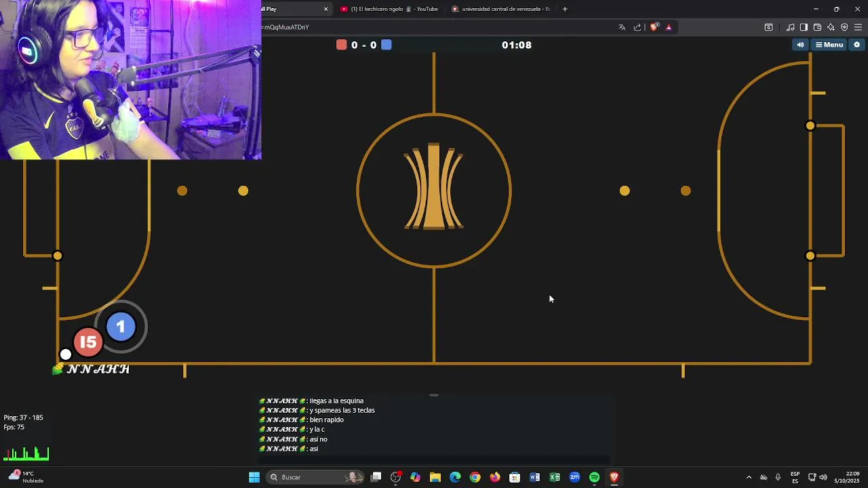The width and height of the screenshot is (868, 488).
Task: Click chat message 'y spameas las 3 teclas'
Action: [342, 410]
